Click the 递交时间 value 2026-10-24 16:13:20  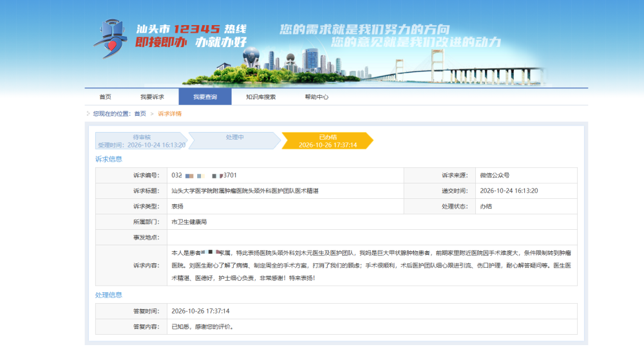pyautogui.click(x=509, y=191)
